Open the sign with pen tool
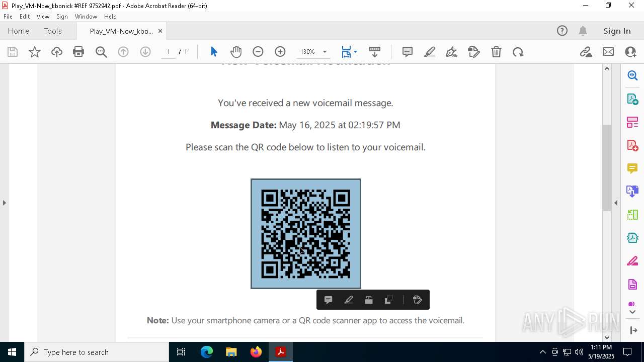 452,52
